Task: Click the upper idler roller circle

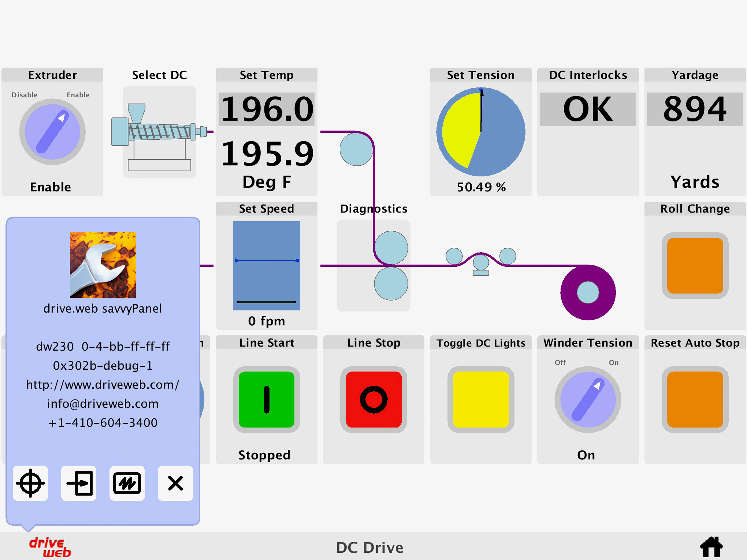Action: point(356,149)
